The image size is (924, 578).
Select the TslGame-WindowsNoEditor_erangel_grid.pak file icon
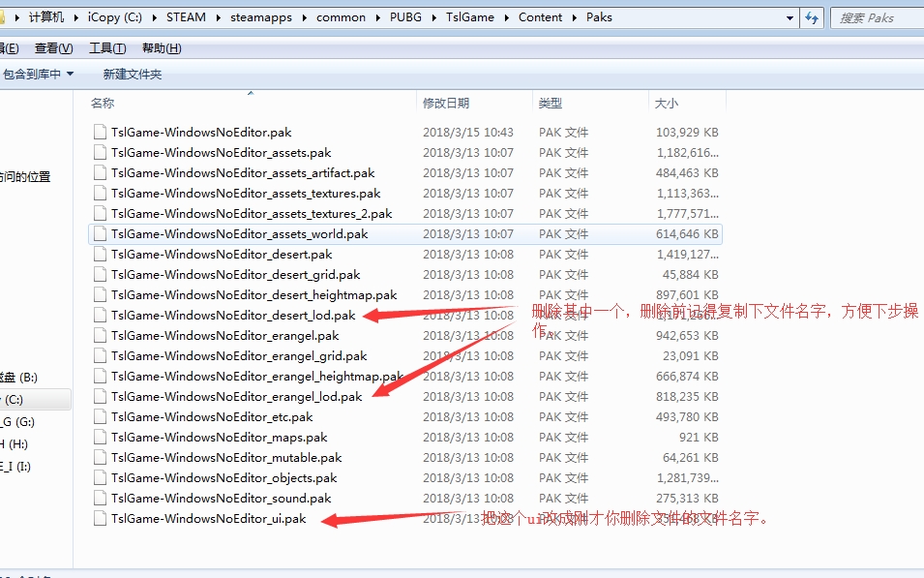click(x=101, y=355)
